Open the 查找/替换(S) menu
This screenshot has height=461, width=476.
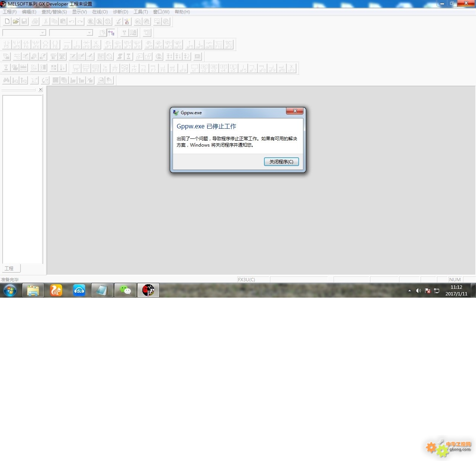click(x=54, y=12)
